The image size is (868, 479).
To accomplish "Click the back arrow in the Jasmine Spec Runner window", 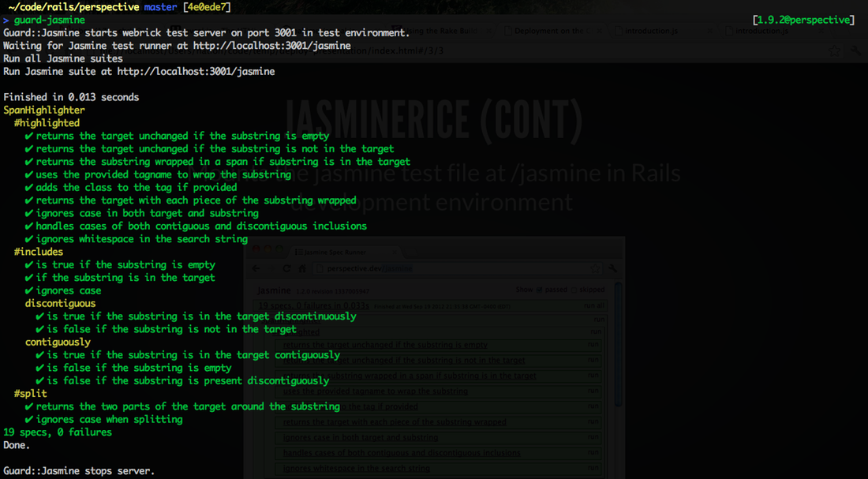I will coord(256,268).
